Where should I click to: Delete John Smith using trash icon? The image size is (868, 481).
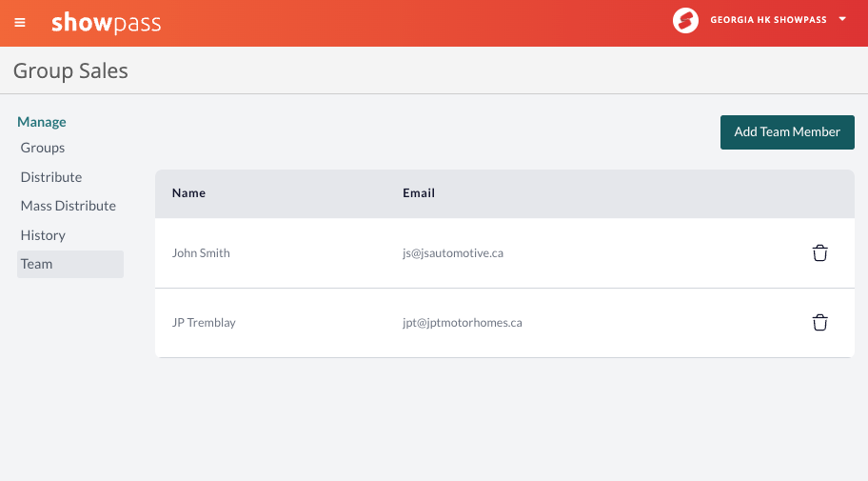[819, 252]
